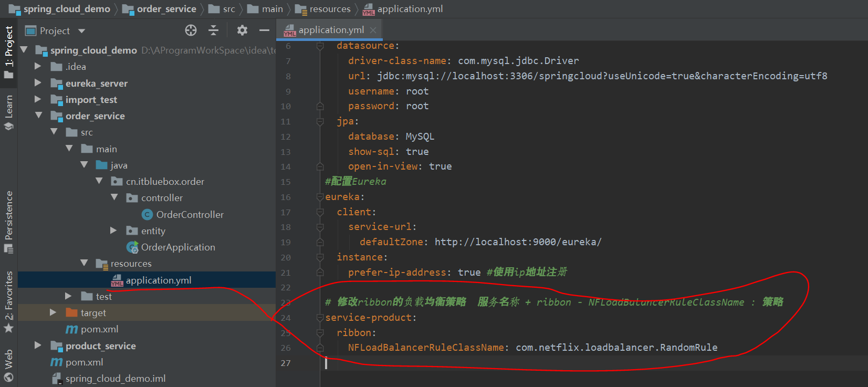Viewport: 868px width, 387px height.
Task: Place cursor on prefer-ip-address key
Action: tap(398, 273)
